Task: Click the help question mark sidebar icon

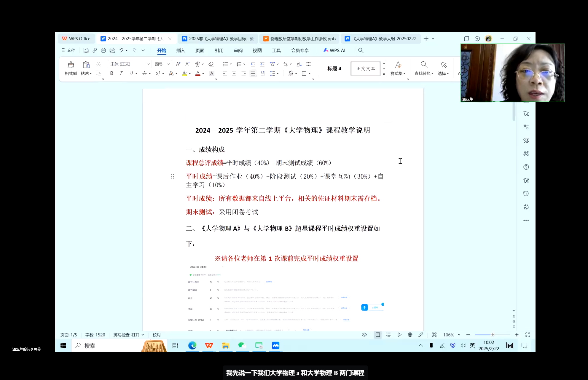Action: pyautogui.click(x=526, y=167)
